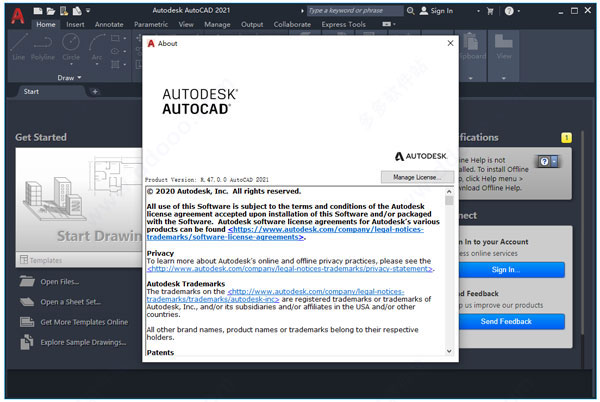The image size is (600, 402).
Task: Click the Explore Sample Drawings icon
Action: click(x=27, y=342)
